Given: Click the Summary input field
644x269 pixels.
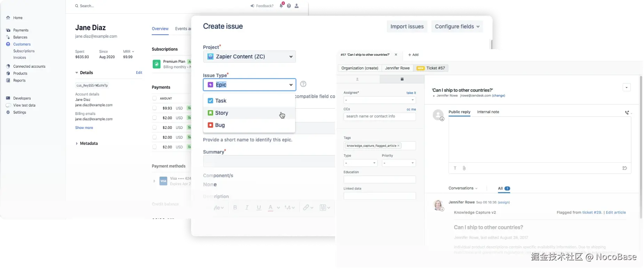Looking at the screenshot, I should click(269, 161).
